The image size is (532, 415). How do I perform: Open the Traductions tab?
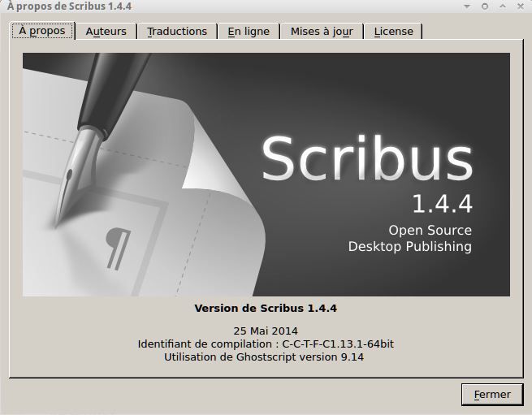[177, 32]
